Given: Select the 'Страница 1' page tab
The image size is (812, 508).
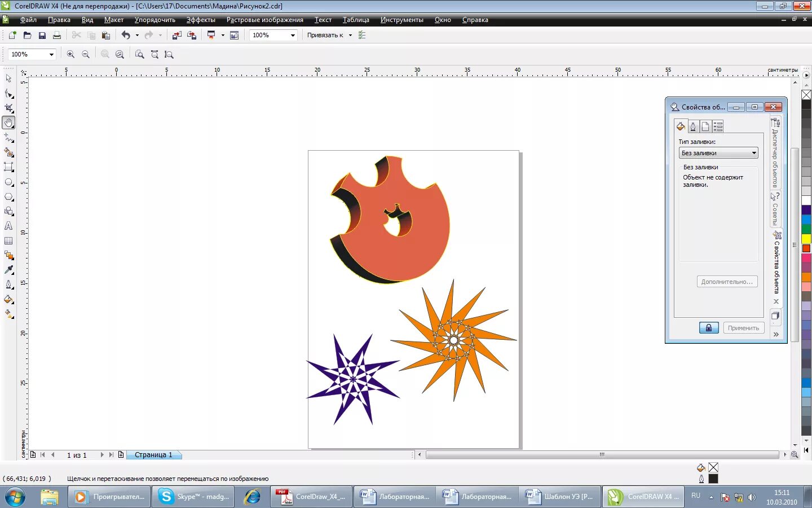Looking at the screenshot, I should click(x=153, y=455).
